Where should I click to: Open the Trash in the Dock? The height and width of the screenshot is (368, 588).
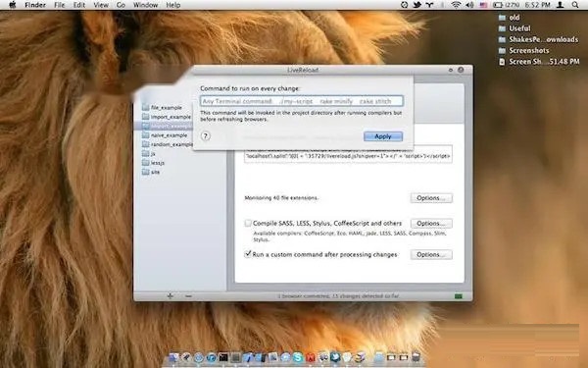tap(416, 357)
